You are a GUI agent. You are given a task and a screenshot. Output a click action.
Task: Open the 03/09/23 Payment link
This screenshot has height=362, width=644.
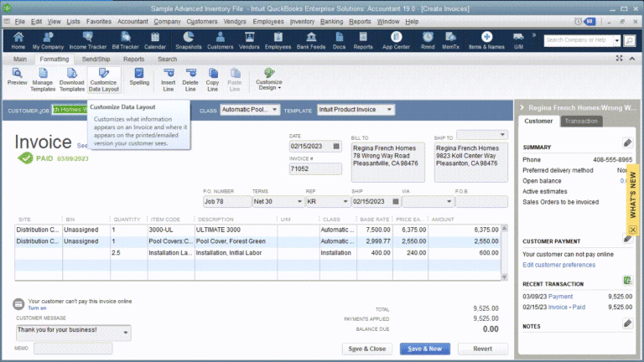[560, 297]
